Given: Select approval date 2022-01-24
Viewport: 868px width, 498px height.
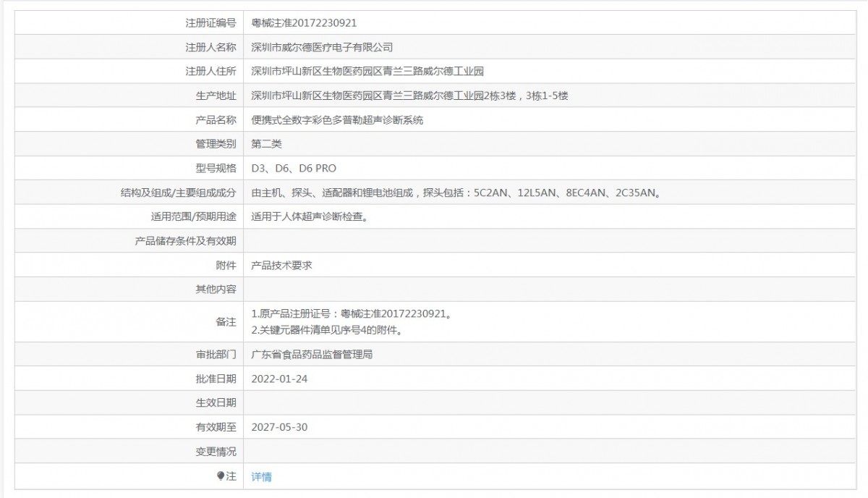Looking at the screenshot, I should [x=279, y=379].
